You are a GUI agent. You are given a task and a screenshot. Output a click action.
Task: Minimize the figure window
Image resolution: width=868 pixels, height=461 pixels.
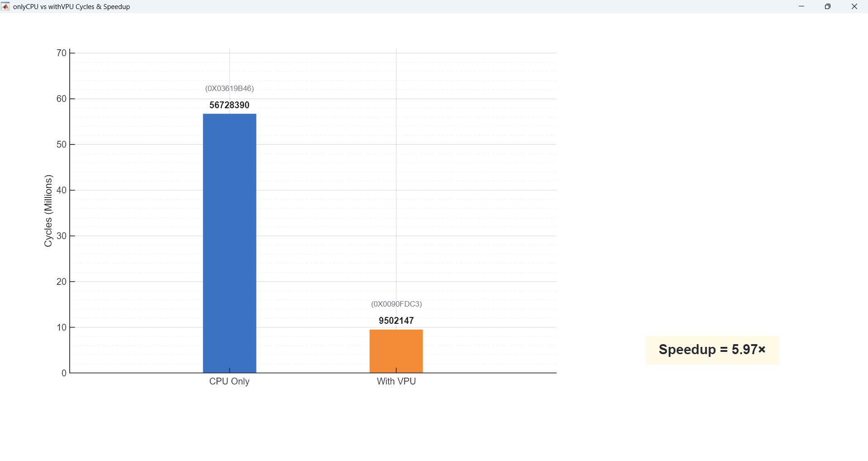click(x=802, y=6)
